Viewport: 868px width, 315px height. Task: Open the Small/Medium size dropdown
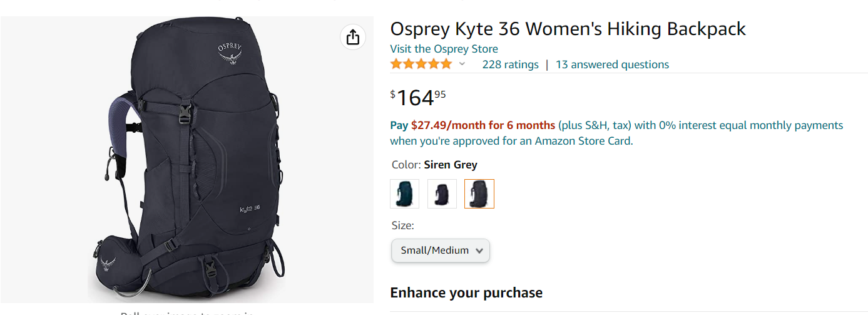[441, 250]
